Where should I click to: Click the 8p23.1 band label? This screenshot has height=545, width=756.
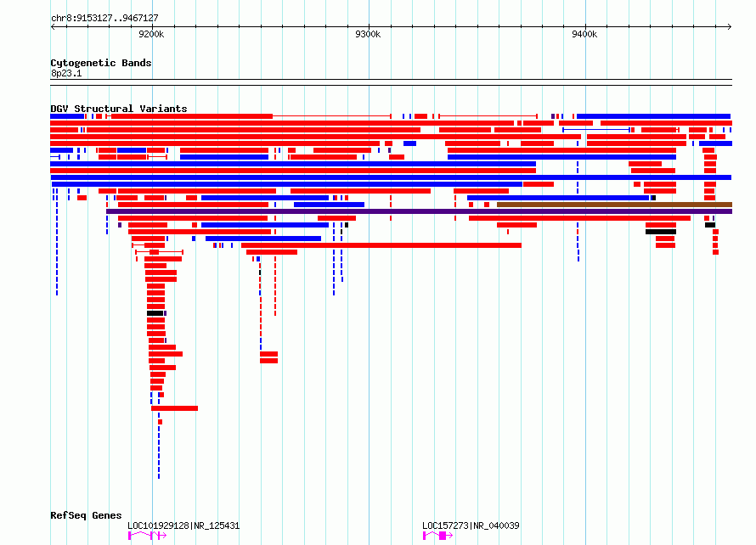pyautogui.click(x=66, y=73)
